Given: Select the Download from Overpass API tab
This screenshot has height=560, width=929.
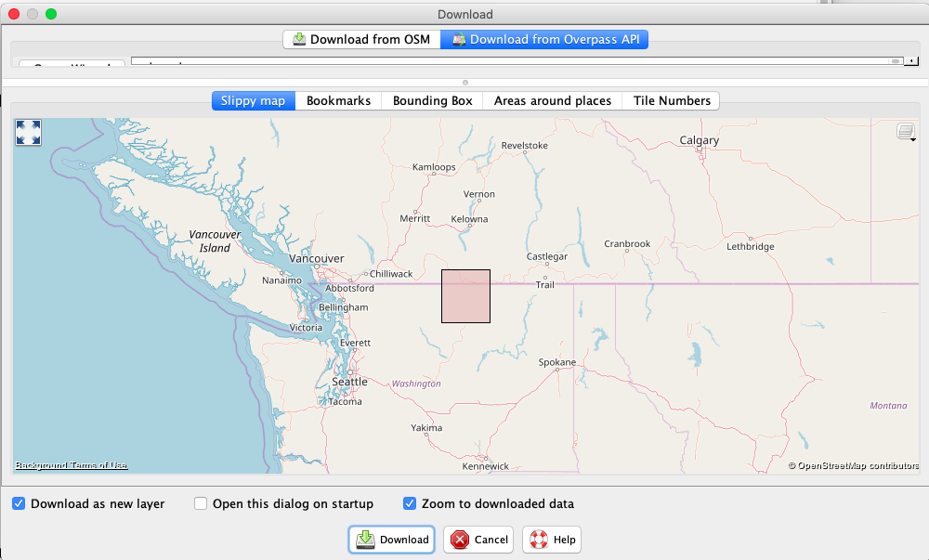Looking at the screenshot, I should click(x=544, y=40).
